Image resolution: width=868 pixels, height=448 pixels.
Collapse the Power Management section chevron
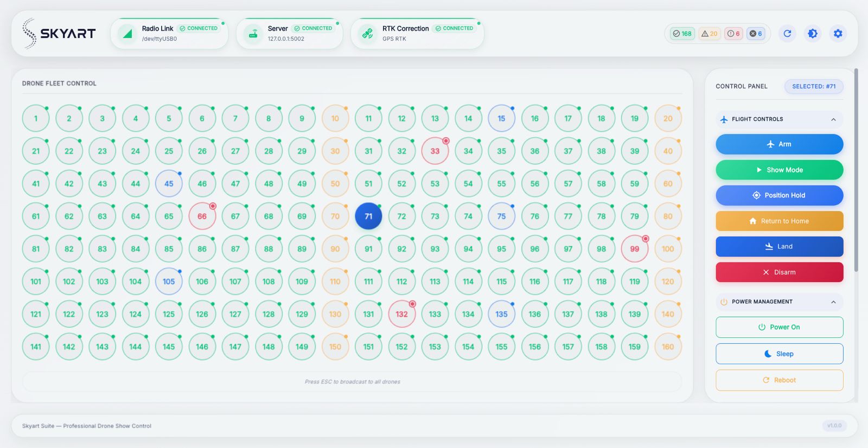click(x=833, y=302)
